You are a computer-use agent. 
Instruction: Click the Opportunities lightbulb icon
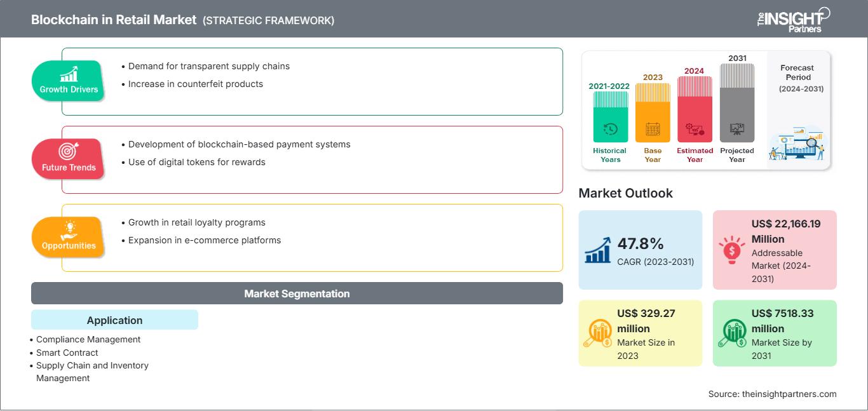point(69,229)
